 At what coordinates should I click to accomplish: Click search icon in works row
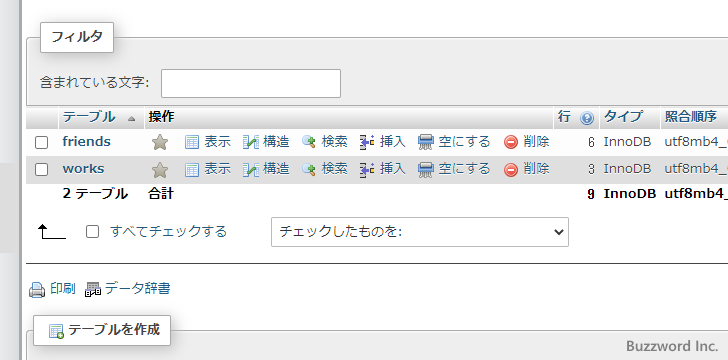point(309,170)
